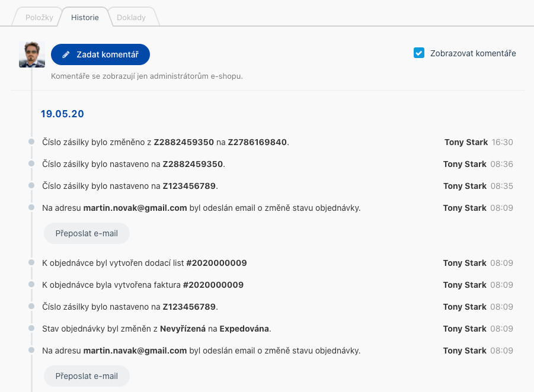534x392 pixels.
Task: Click the status text Expedována
Action: click(244, 329)
